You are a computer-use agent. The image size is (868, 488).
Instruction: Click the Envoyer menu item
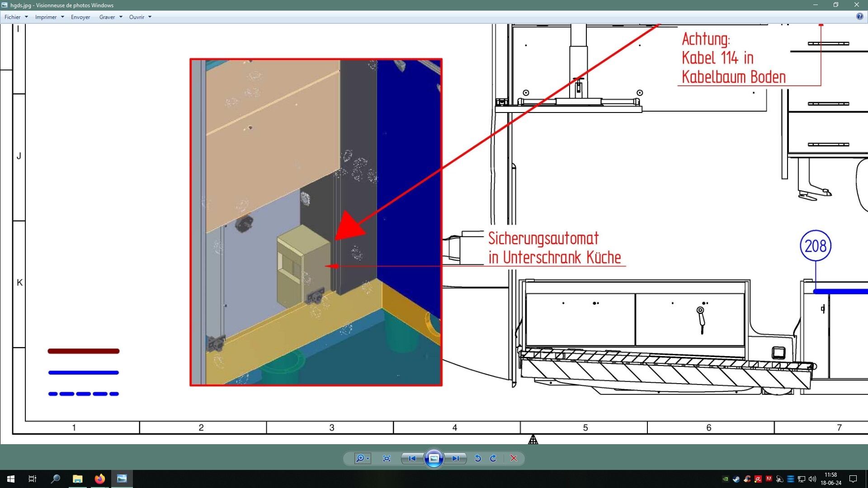click(x=80, y=17)
